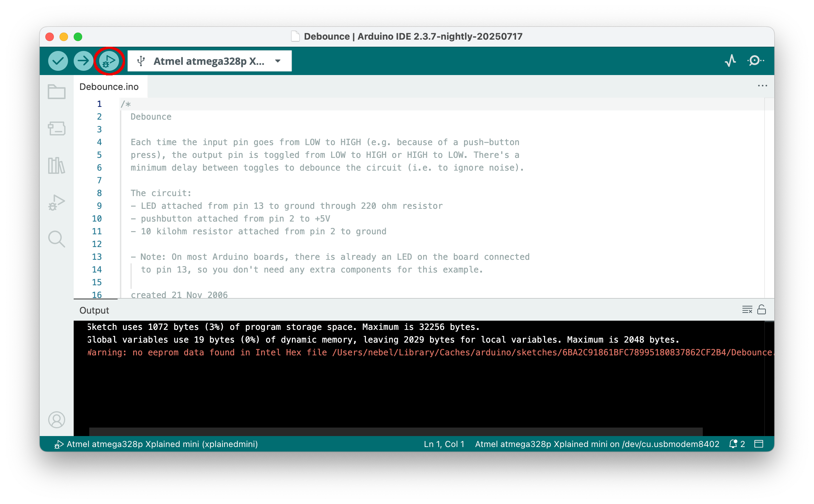The image size is (814, 504).
Task: Click the Ln 1, Col 1 position indicator
Action: pyautogui.click(x=444, y=444)
